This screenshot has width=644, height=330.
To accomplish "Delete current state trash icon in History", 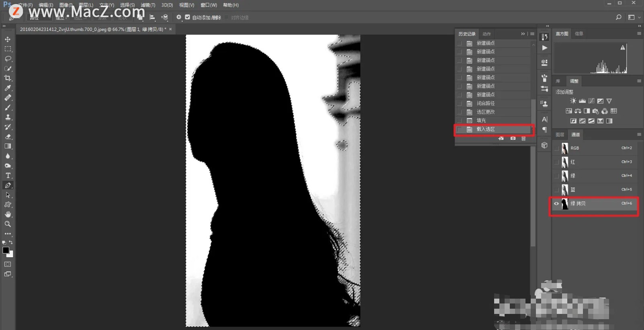I will point(523,138).
